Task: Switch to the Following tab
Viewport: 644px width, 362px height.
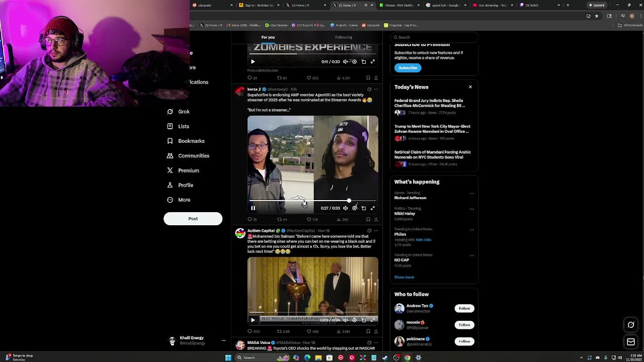Action: tap(344, 37)
